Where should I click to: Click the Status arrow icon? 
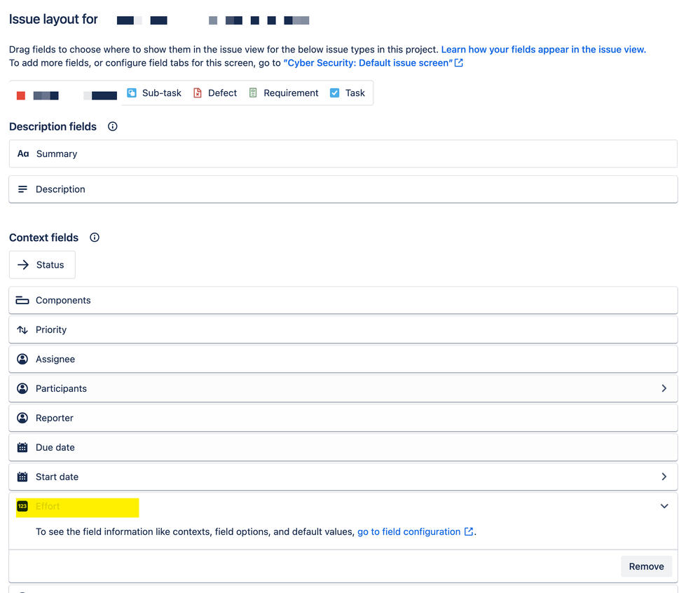pos(22,265)
